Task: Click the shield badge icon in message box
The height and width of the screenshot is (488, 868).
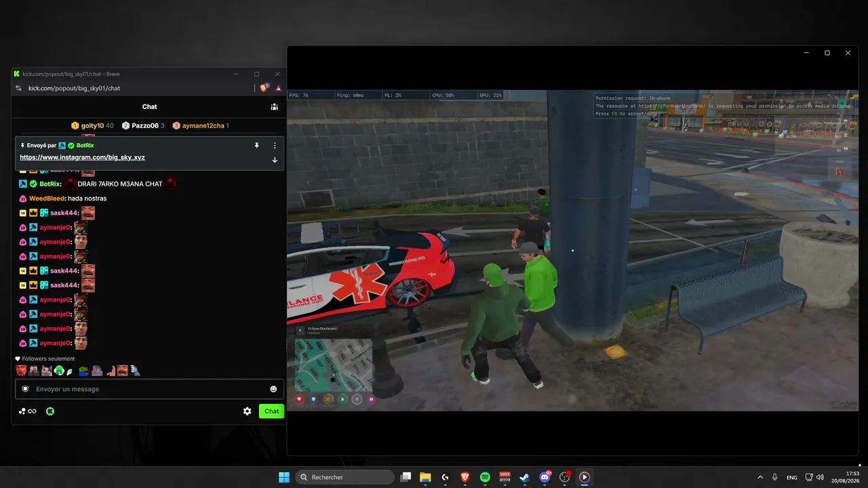Action: coord(25,389)
